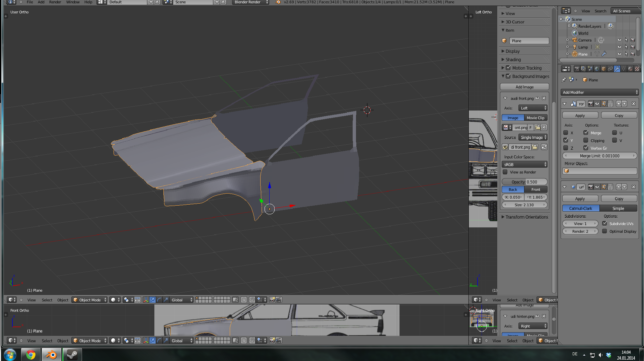
Task: Open Global orientation dropdown in Front Ortho header
Action: click(x=182, y=341)
